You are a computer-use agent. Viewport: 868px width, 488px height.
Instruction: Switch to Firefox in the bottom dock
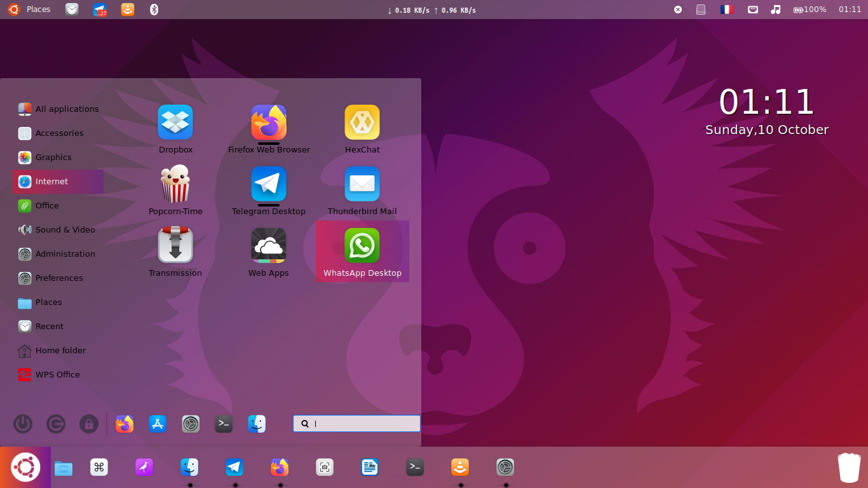(280, 468)
